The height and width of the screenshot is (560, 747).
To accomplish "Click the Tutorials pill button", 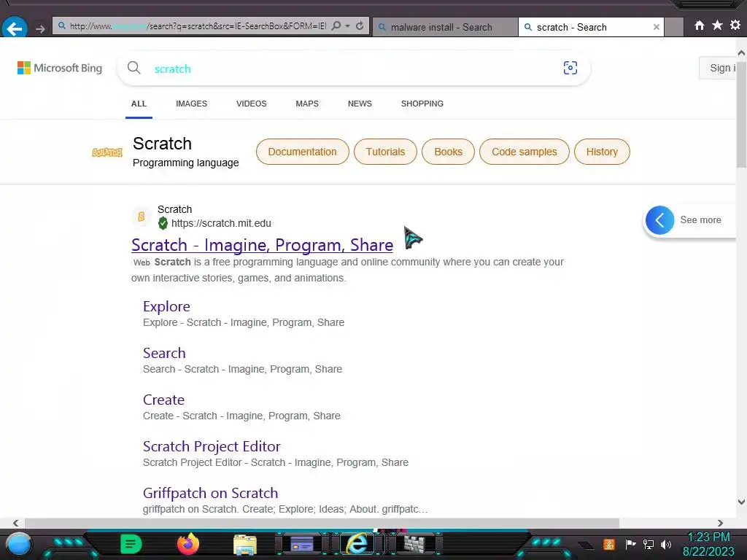I will (385, 152).
